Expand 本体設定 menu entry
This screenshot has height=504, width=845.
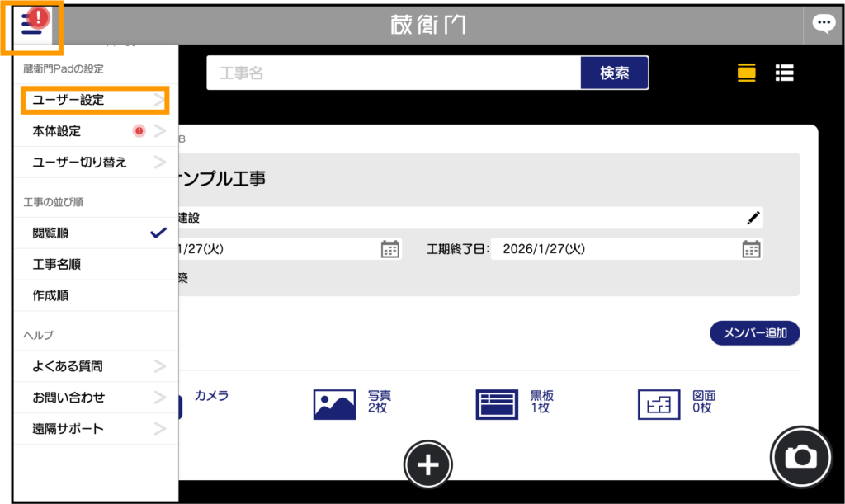pos(96,131)
